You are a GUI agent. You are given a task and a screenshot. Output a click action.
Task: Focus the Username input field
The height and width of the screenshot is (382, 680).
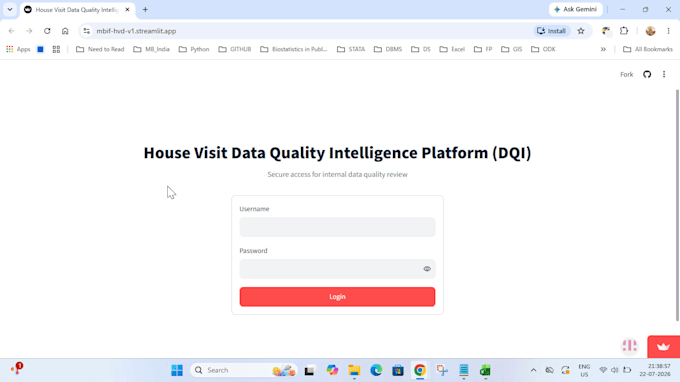click(x=337, y=227)
